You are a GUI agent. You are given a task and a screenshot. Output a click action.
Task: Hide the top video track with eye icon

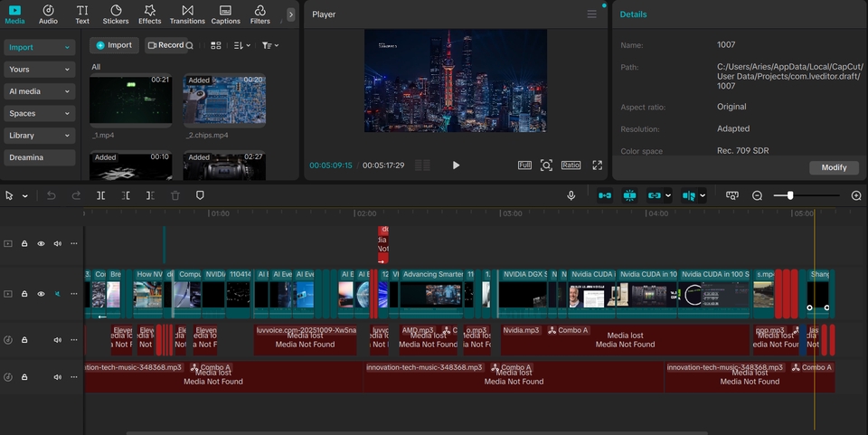[41, 243]
